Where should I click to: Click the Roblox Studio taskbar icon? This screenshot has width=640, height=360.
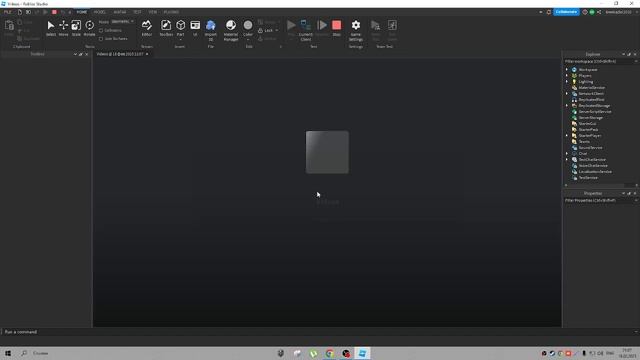point(362,353)
